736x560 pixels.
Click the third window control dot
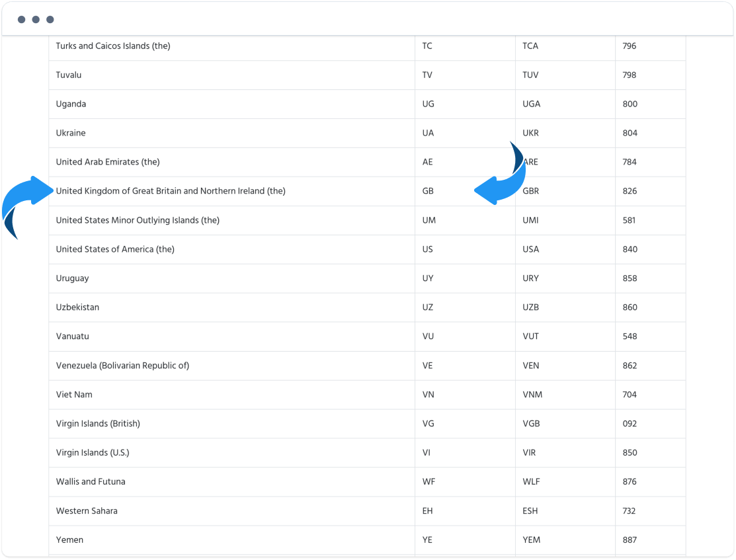coord(50,19)
